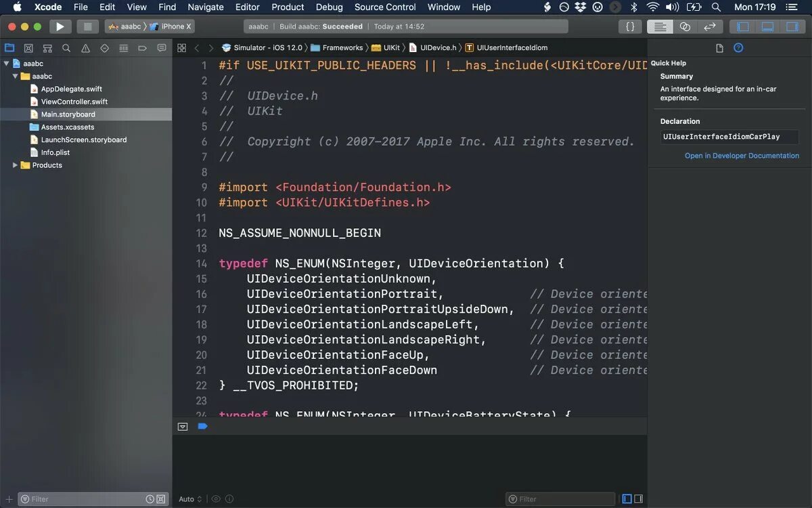Open the Issue navigator warning icon

click(85, 48)
